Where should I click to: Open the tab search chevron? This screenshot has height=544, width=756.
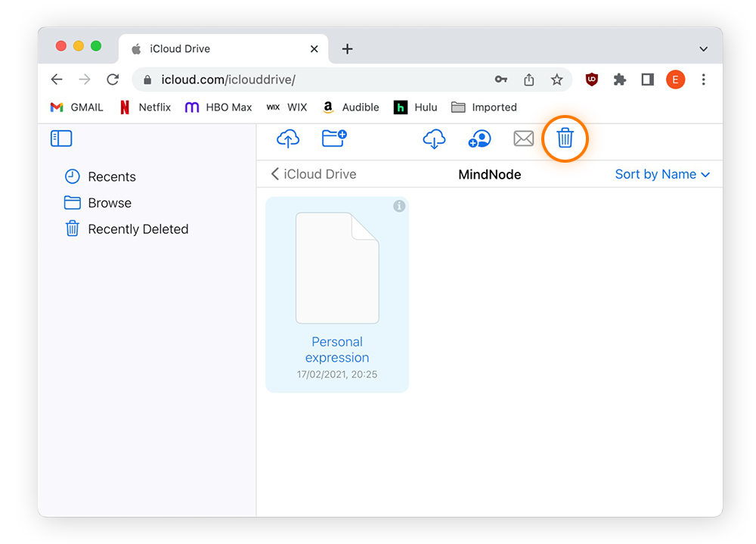[x=703, y=48]
